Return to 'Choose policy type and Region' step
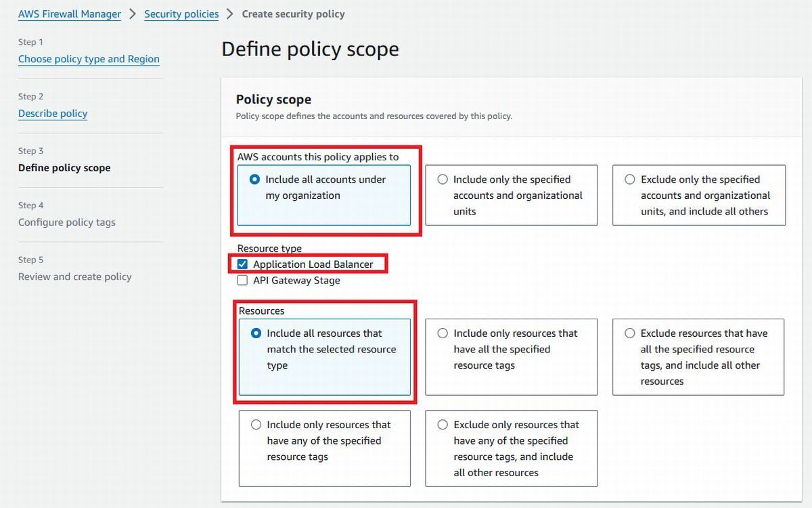This screenshot has width=812, height=508. tap(89, 59)
